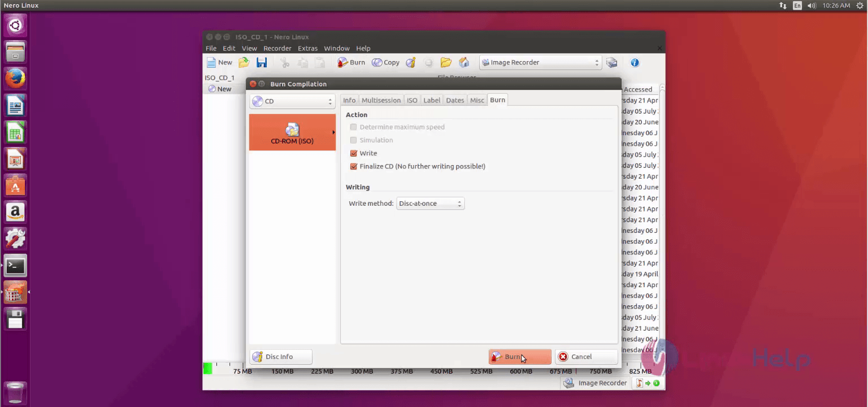Click the Copy pages icon beside scissors
868x407 pixels.
point(303,63)
